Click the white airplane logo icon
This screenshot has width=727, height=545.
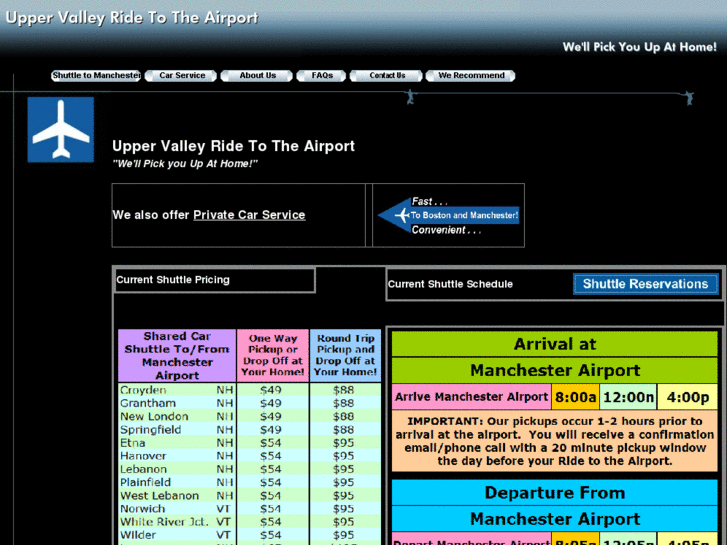coord(61,130)
